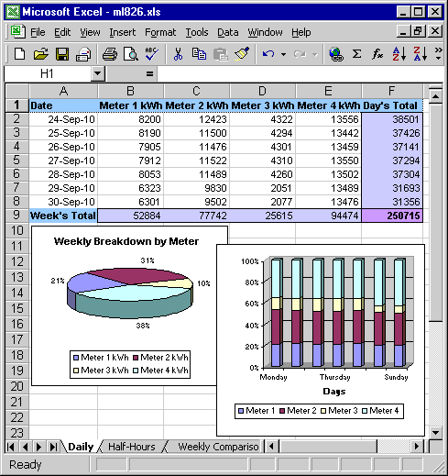Expand More Buttons chevron on the toolbar
Image resolution: width=448 pixels, height=476 pixels.
[438, 53]
